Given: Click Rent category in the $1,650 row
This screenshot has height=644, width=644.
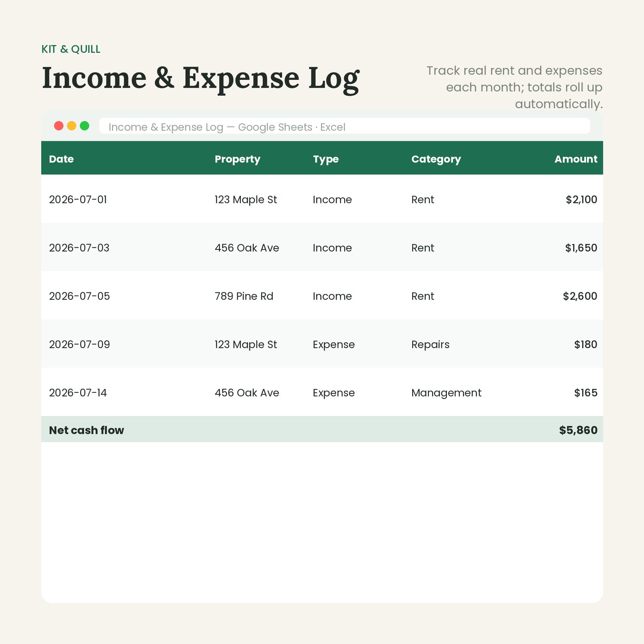Looking at the screenshot, I should pyautogui.click(x=423, y=248).
